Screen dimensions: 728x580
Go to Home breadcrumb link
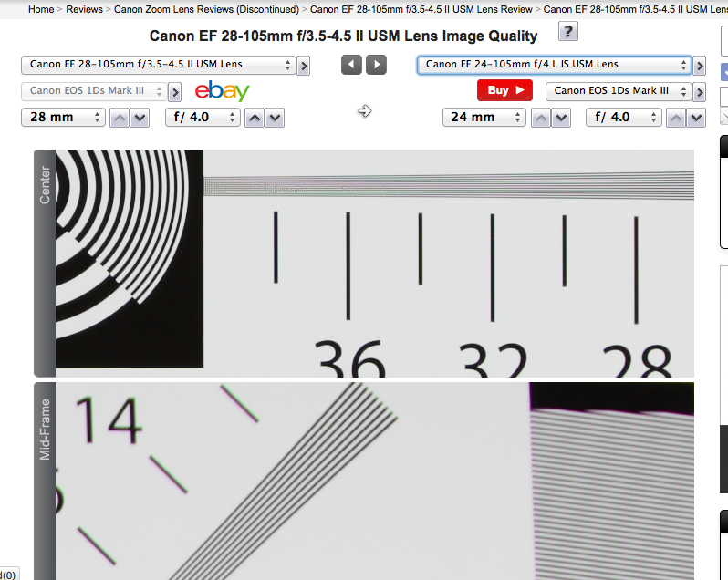point(41,9)
